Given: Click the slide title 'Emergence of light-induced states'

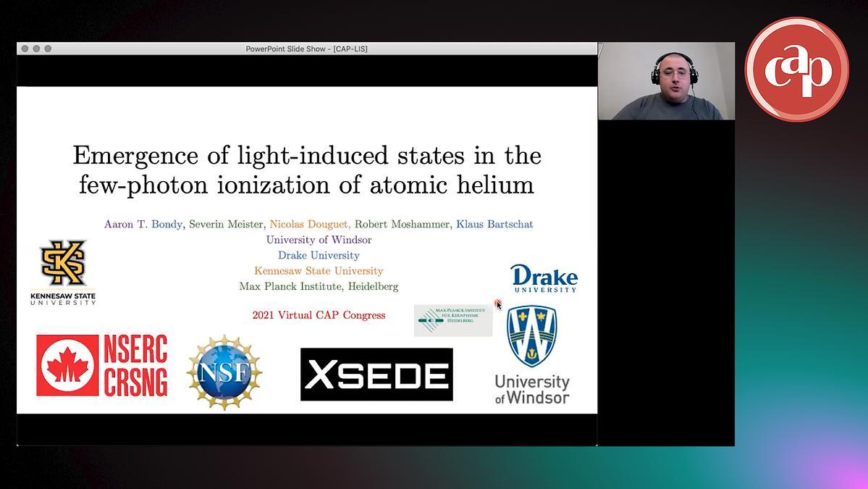Looking at the screenshot, I should [x=307, y=155].
